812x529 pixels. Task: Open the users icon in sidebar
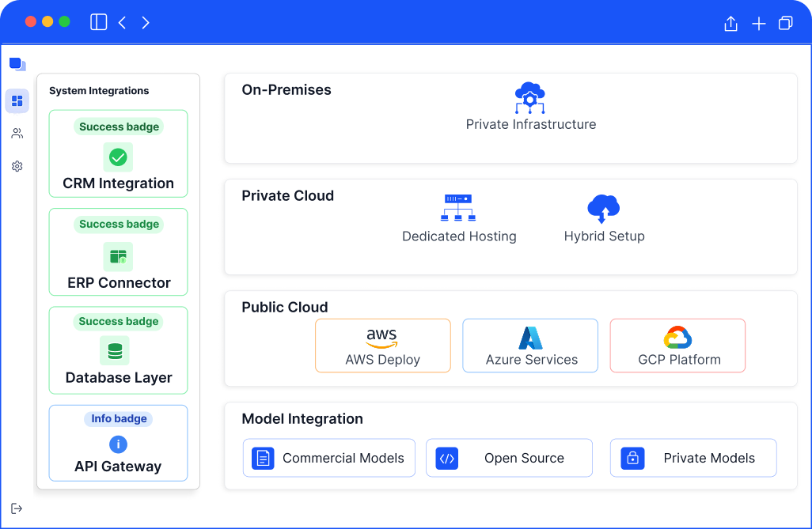coord(17,134)
